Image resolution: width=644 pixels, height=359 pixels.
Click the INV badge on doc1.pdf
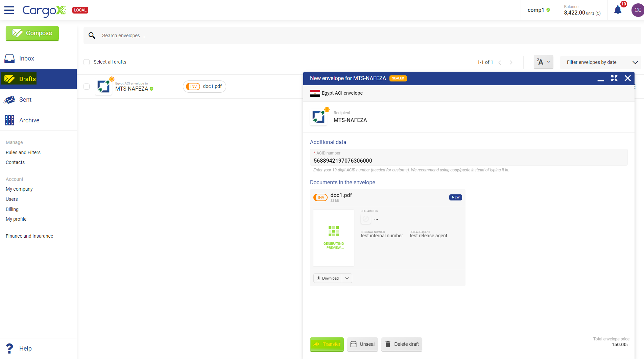tap(320, 197)
